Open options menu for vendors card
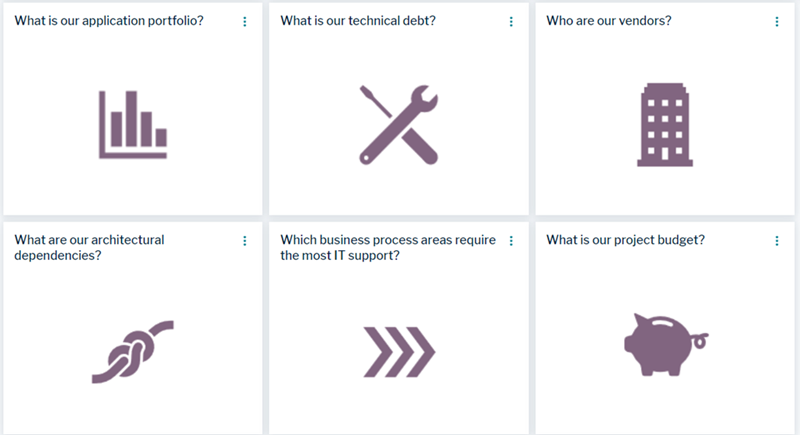 click(777, 22)
